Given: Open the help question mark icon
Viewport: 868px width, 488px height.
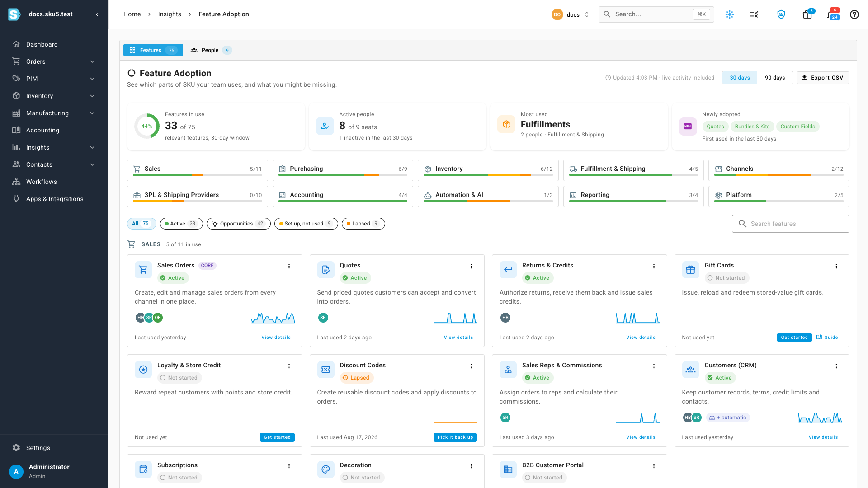Looking at the screenshot, I should (854, 14).
